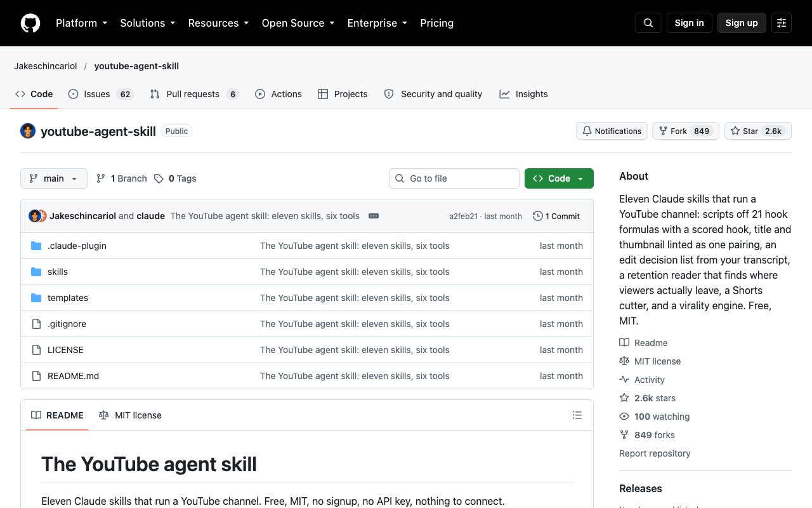Switch to the Code tab
Image resolution: width=812 pixels, height=508 pixels.
[34, 94]
